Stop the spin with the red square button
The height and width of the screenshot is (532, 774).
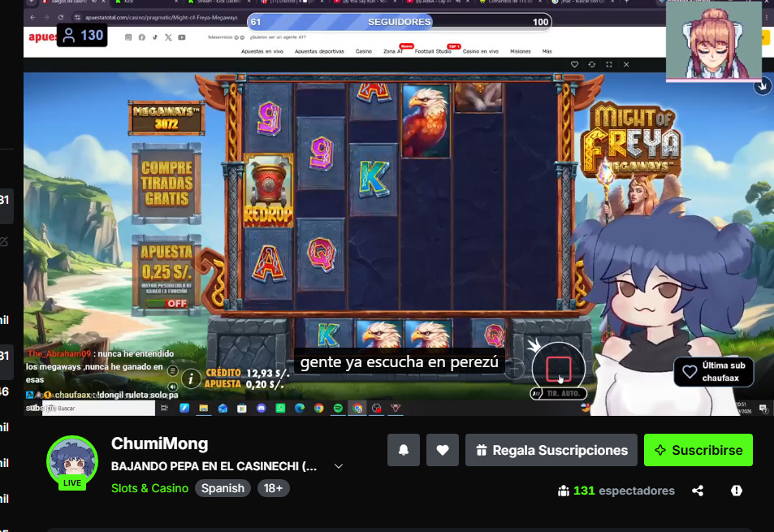[559, 369]
